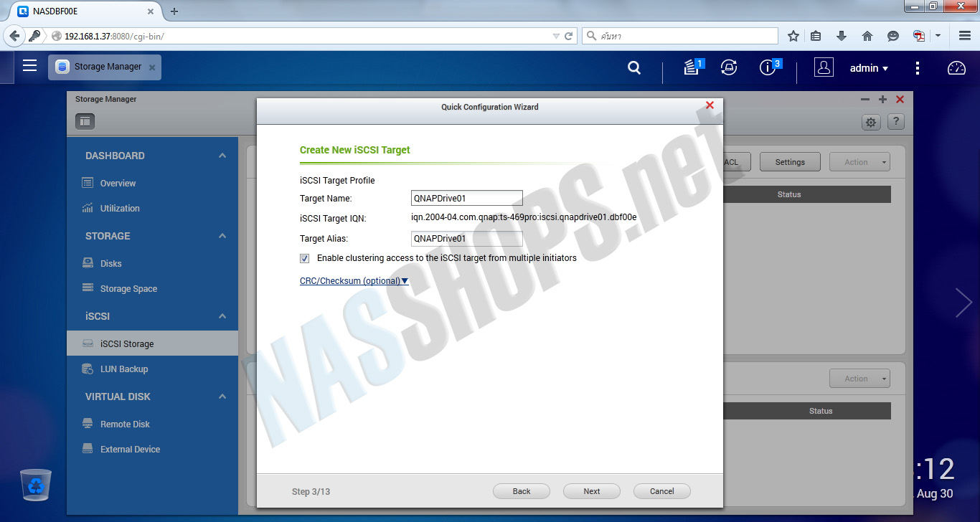Screen dimensions: 980x522
Task: Bookmark page with the star icon
Action: (793, 36)
